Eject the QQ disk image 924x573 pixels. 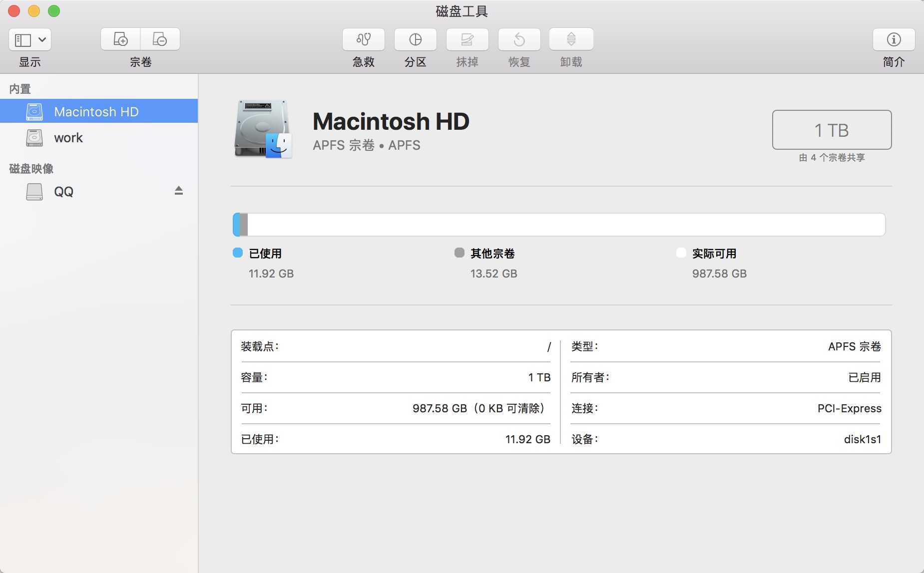coord(179,190)
